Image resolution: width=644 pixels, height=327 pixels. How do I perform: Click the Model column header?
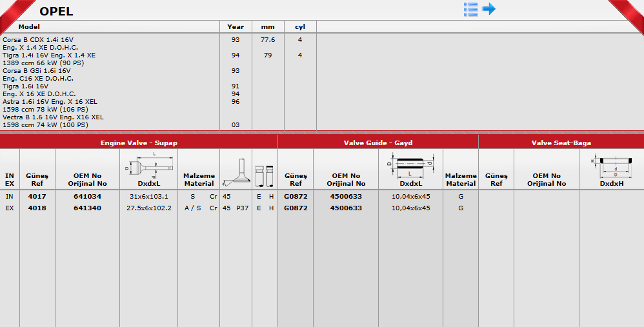pyautogui.click(x=29, y=27)
